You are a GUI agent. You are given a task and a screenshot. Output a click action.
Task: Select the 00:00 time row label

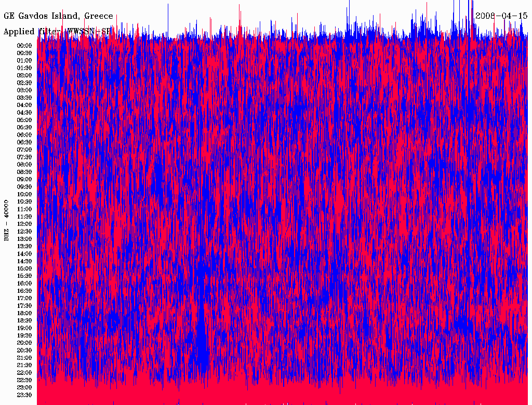pos(24,46)
